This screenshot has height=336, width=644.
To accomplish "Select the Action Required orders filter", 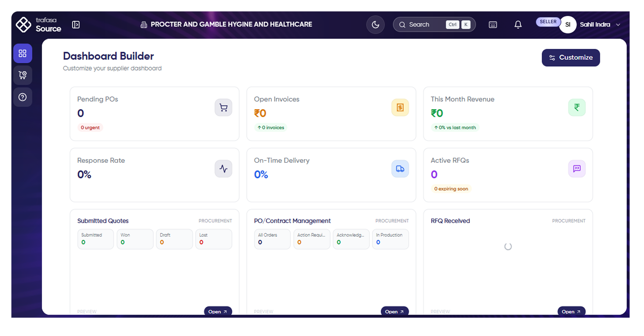I will [312, 239].
